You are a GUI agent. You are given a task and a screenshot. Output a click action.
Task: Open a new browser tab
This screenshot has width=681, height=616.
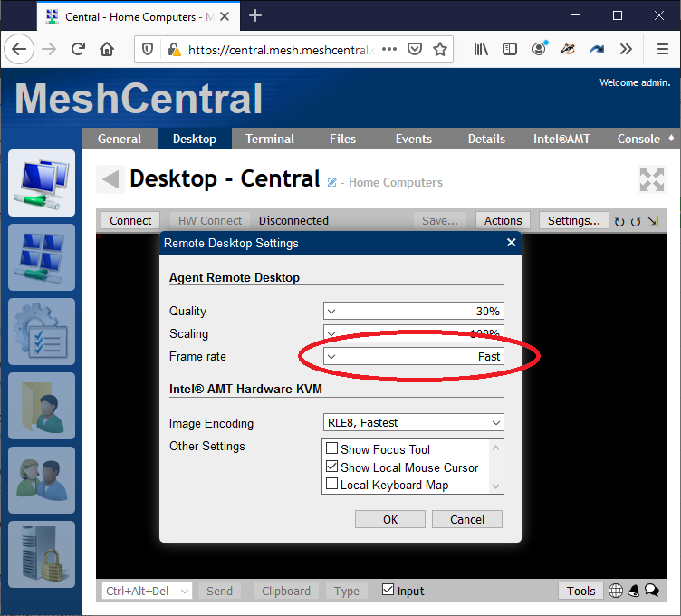pyautogui.click(x=255, y=16)
